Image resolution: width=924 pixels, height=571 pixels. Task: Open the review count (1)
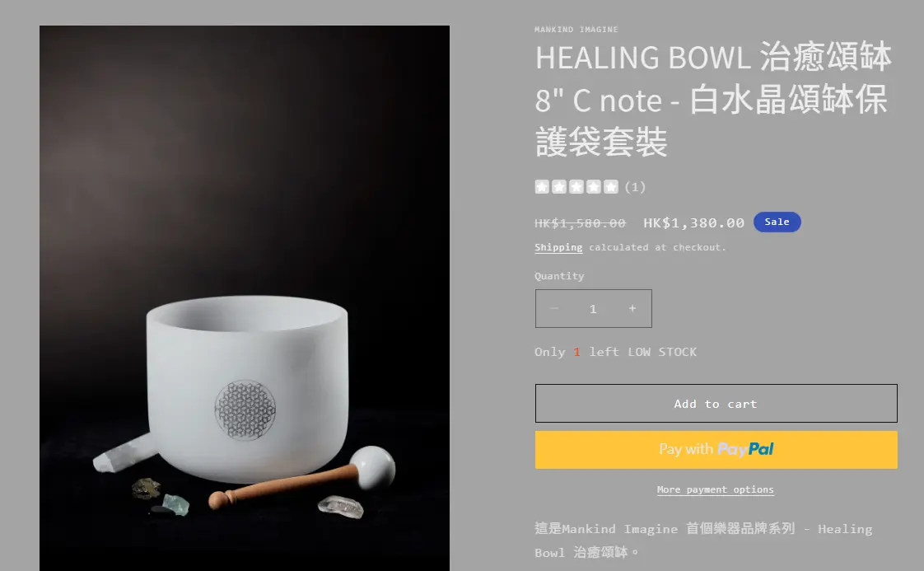tap(635, 187)
